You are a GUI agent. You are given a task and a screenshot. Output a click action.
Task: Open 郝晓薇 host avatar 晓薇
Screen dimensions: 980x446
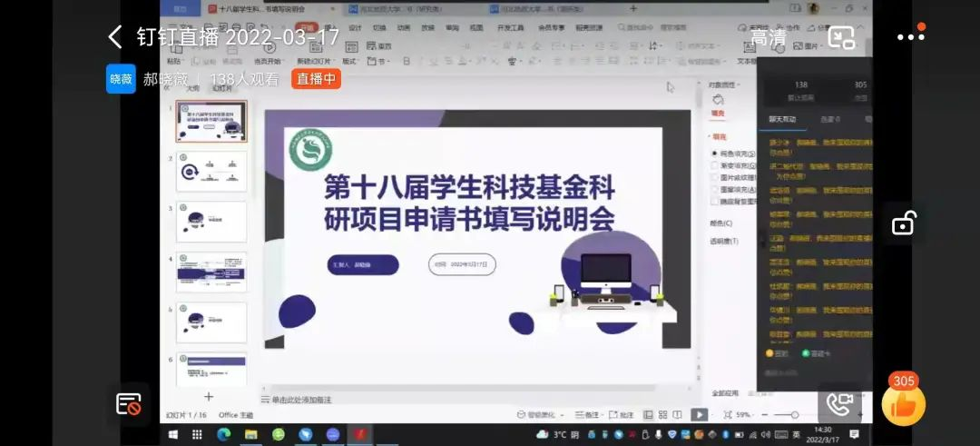click(121, 79)
